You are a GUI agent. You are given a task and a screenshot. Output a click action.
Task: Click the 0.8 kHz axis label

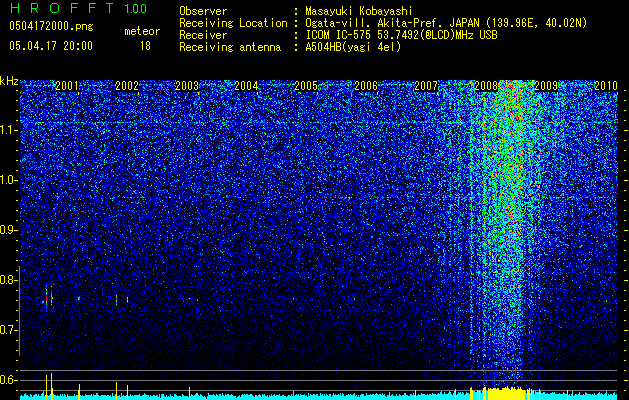click(8, 280)
